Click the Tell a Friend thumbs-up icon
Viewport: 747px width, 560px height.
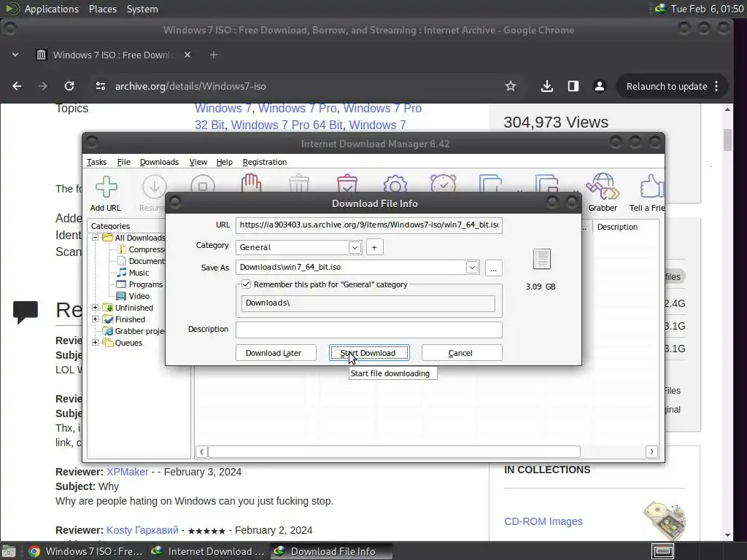651,187
